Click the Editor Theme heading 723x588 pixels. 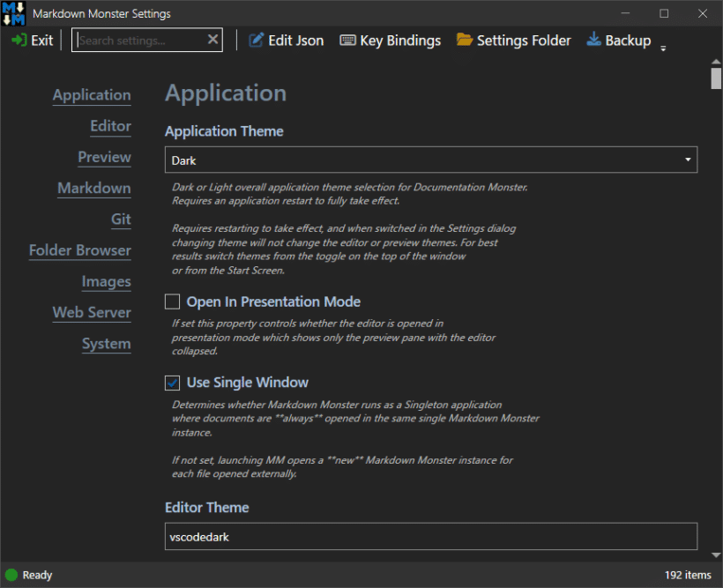[207, 507]
